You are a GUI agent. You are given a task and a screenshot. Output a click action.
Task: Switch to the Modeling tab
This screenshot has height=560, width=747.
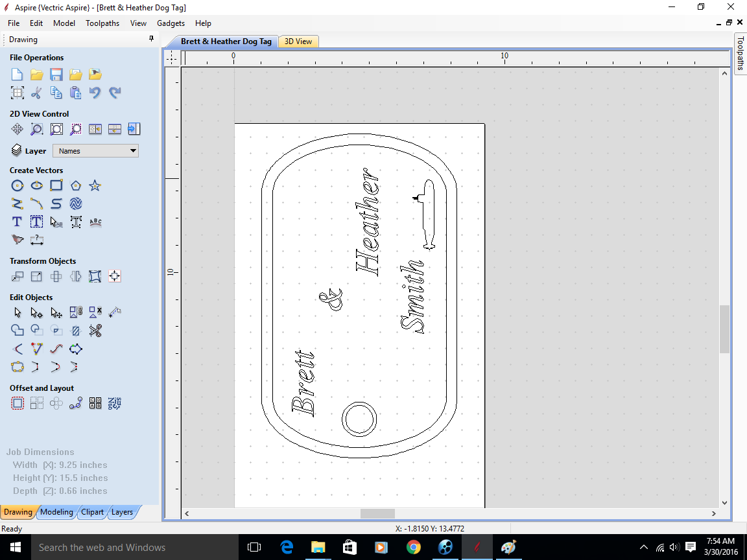pyautogui.click(x=56, y=512)
